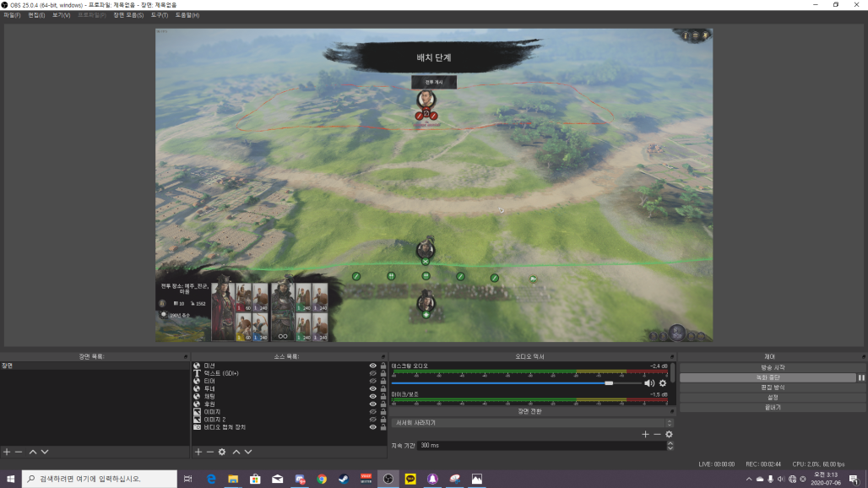Show the 티어 source using its eye icon

(372, 382)
